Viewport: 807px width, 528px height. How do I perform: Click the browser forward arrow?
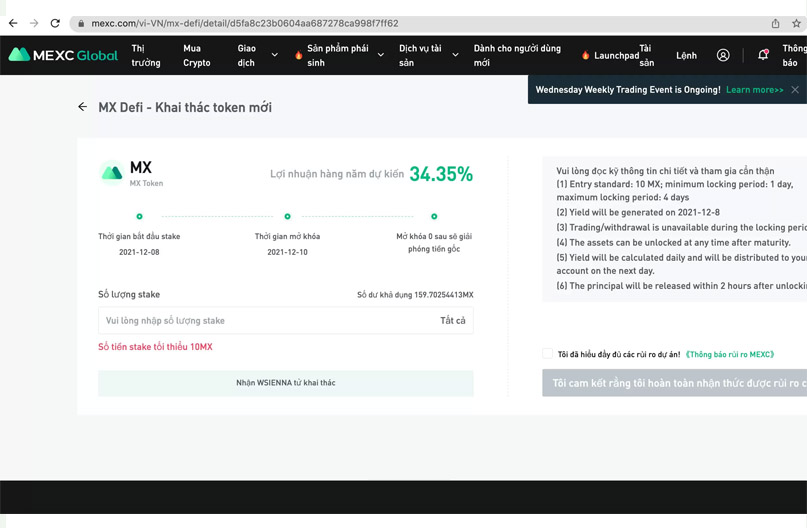pyautogui.click(x=34, y=23)
